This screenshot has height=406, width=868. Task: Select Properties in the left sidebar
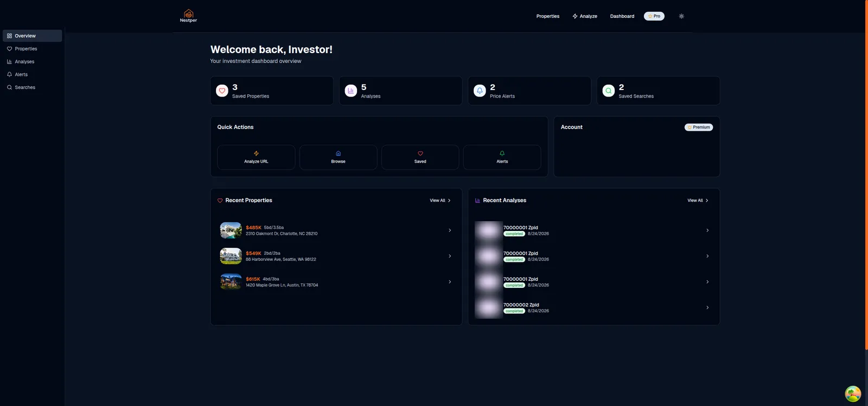point(32,49)
